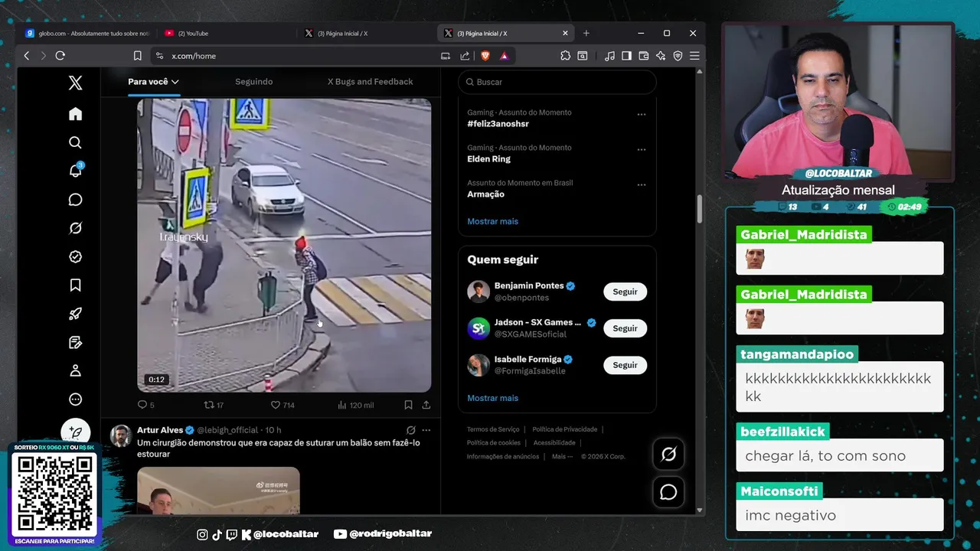Open the Armação trending topic
The height and width of the screenshot is (551, 980).
point(485,194)
